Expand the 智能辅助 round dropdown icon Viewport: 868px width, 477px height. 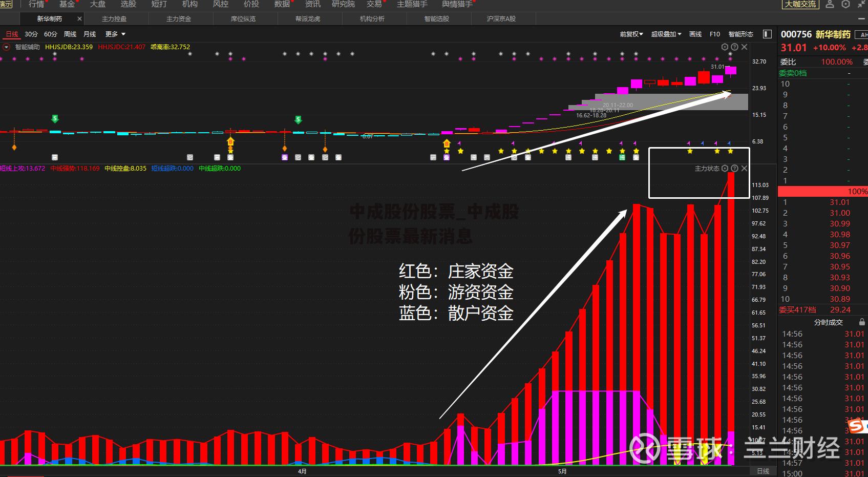pos(7,47)
